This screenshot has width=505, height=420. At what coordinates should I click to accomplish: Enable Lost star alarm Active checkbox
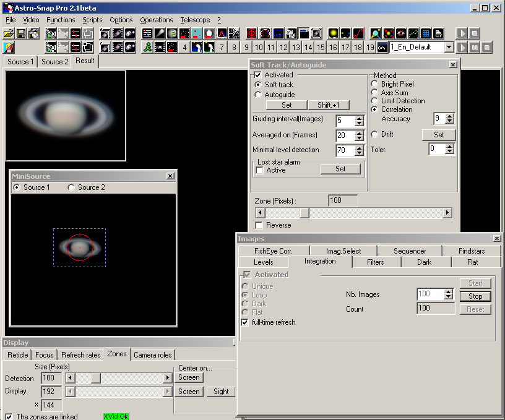[x=259, y=170]
